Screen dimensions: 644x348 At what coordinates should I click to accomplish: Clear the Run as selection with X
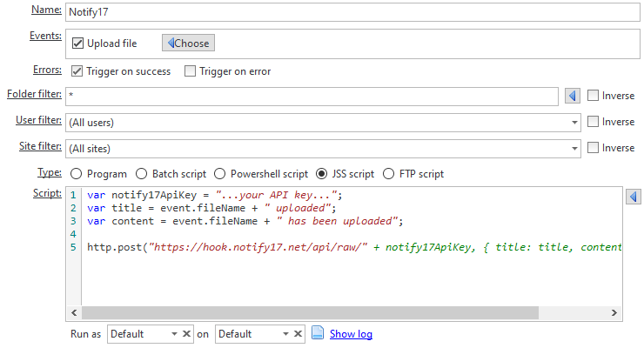[x=186, y=333]
